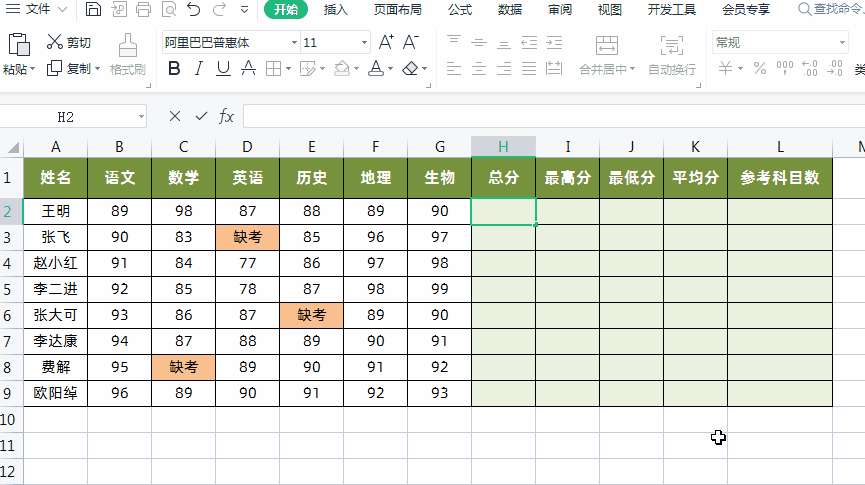Apply font color A icon
865x485 pixels.
click(x=376, y=68)
